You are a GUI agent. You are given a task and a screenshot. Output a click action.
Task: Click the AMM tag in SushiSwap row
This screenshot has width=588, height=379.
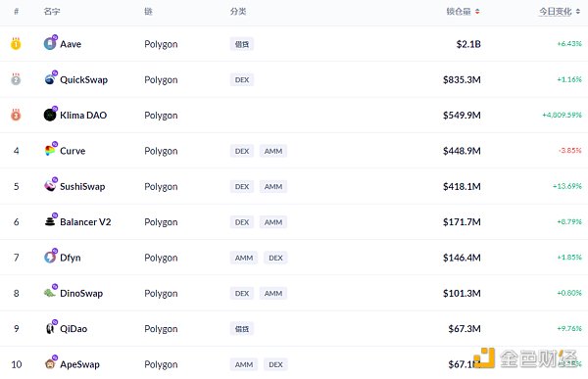pyautogui.click(x=273, y=186)
